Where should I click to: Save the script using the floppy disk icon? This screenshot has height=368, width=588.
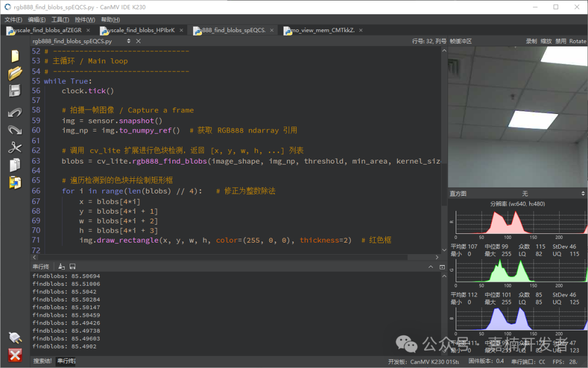click(15, 91)
